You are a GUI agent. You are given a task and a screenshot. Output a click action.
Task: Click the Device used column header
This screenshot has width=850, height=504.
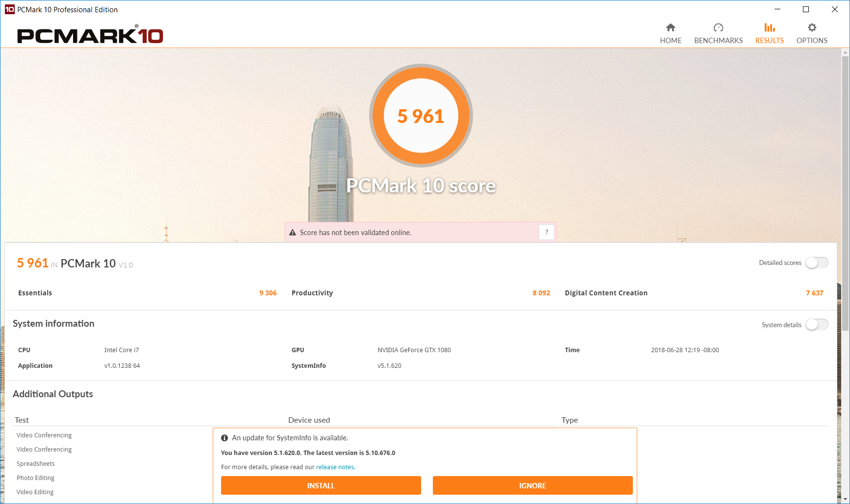tap(309, 420)
